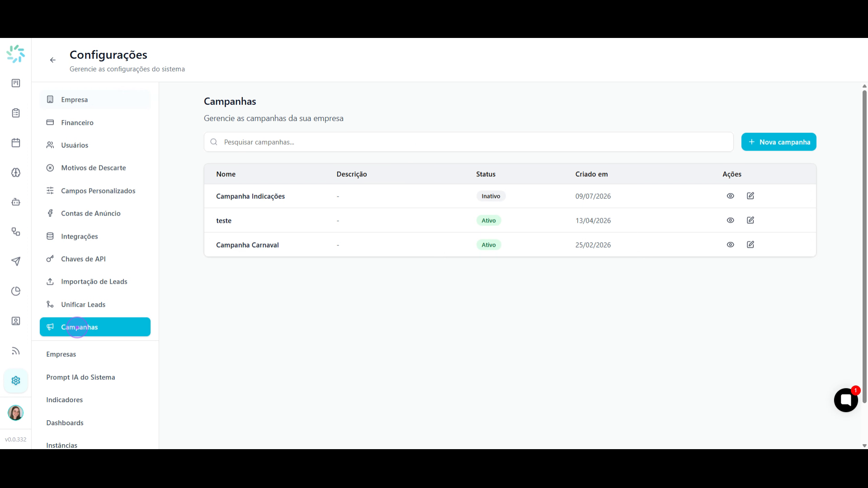The height and width of the screenshot is (488, 868).
Task: Click the Nova campanha button
Action: coord(778,142)
